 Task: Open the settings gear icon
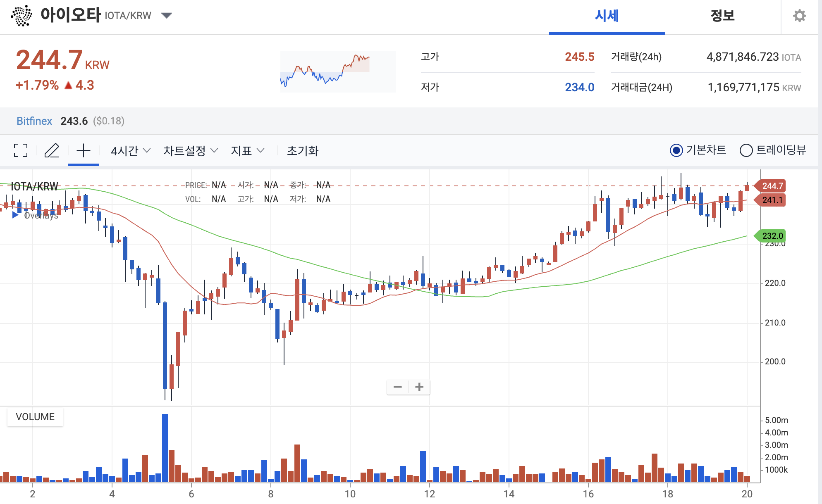pos(799,16)
